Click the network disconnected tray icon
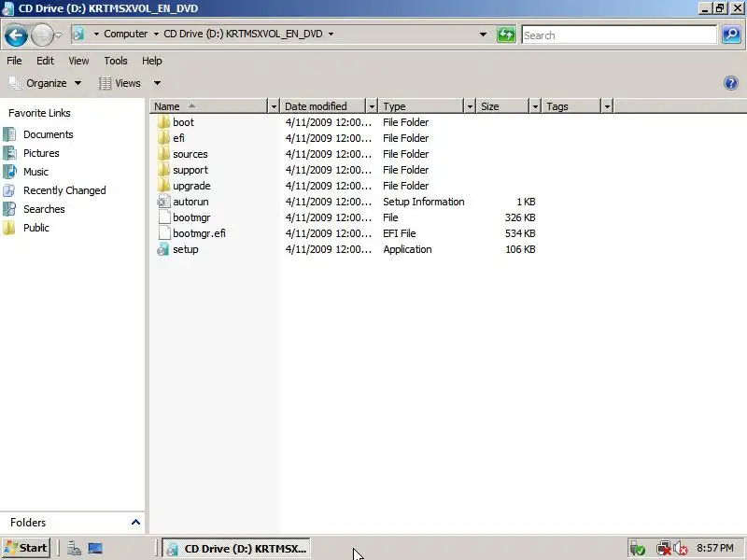The width and height of the screenshot is (747, 560). (x=663, y=549)
